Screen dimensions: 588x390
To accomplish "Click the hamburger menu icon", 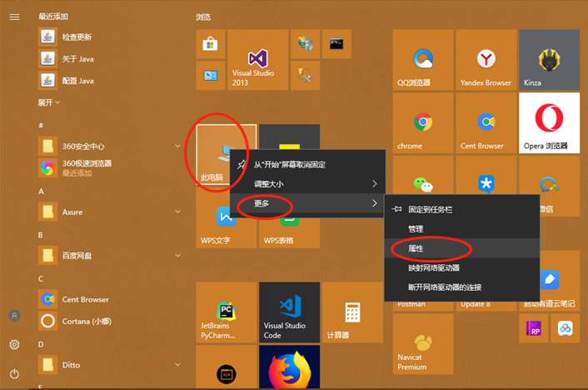I will pyautogui.click(x=14, y=17).
